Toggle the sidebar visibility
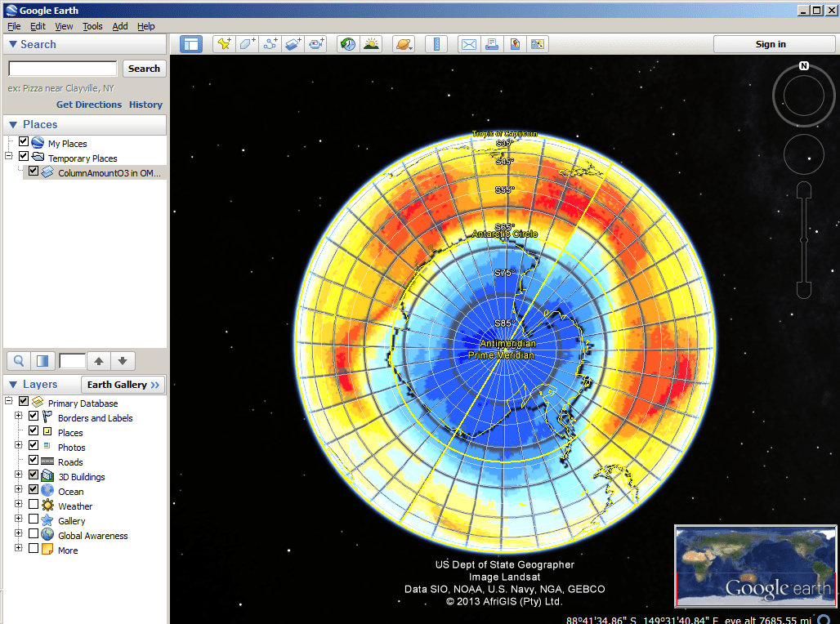Viewport: 840px width, 624px height. click(191, 43)
